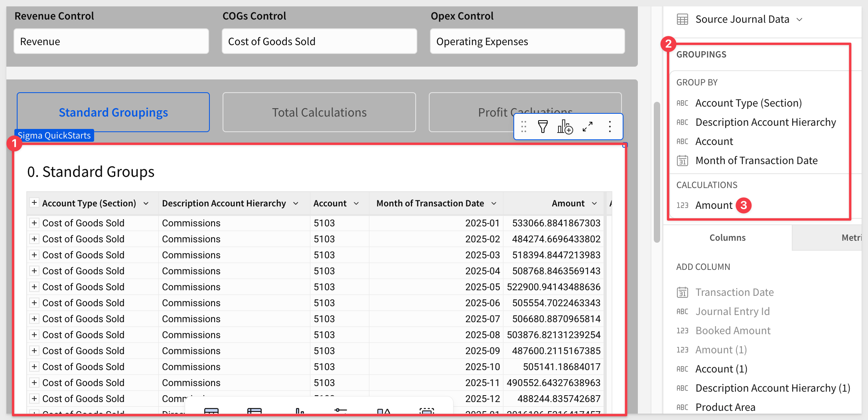
Task: Open the three-dot more options menu
Action: pyautogui.click(x=610, y=127)
